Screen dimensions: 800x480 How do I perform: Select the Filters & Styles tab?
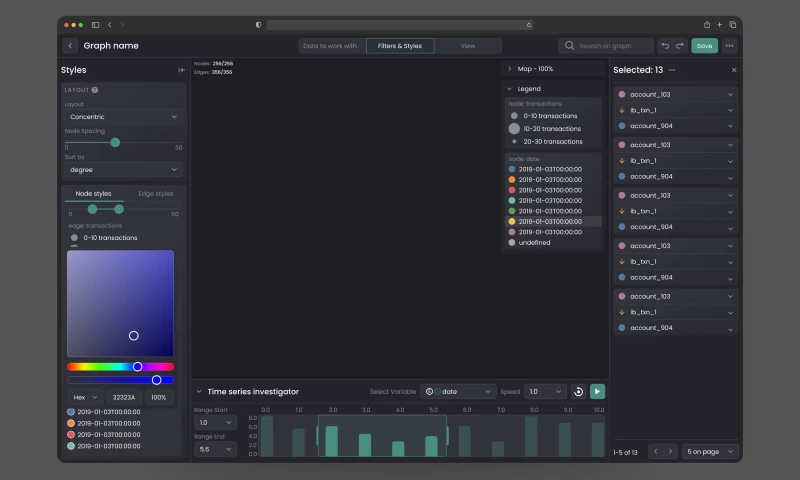[x=400, y=46]
